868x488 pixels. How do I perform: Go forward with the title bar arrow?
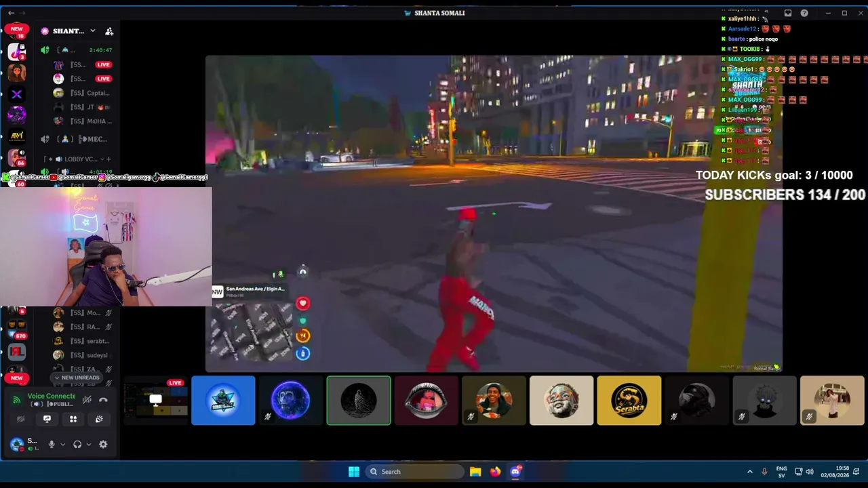tap(23, 13)
